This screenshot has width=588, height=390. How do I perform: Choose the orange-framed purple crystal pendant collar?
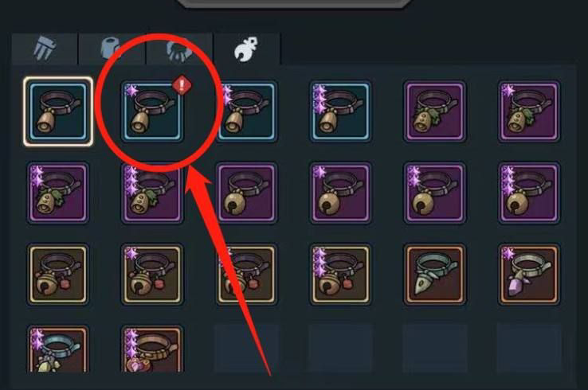point(529,274)
